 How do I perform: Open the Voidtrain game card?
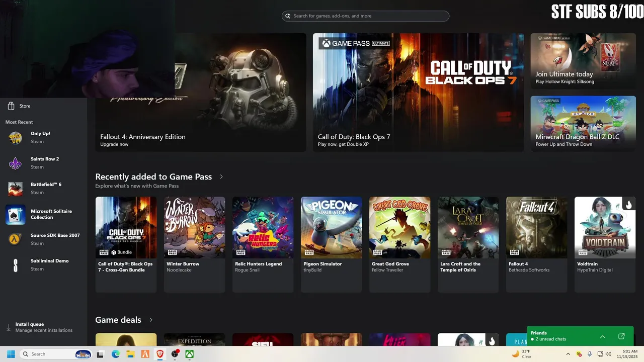pyautogui.click(x=605, y=244)
